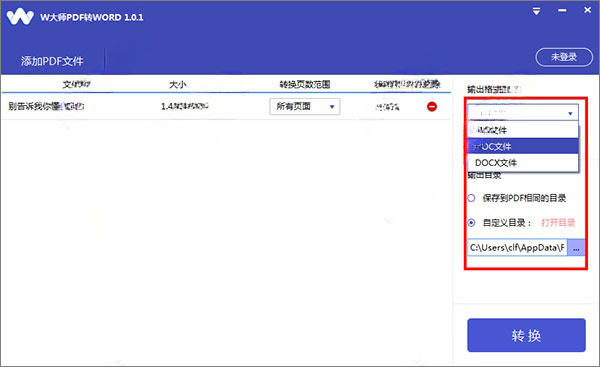This screenshot has height=367, width=600.
Task: Click the file name column header
Action: (77, 84)
